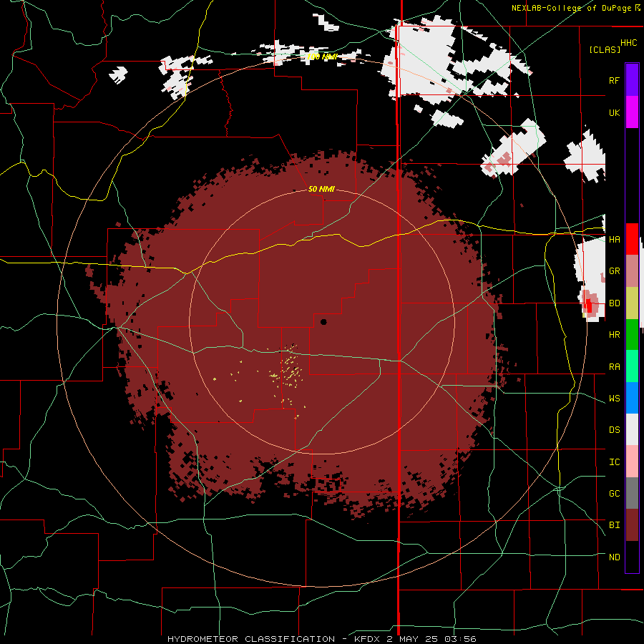Click the HA legend label
This screenshot has width=644, height=644.
[614, 239]
